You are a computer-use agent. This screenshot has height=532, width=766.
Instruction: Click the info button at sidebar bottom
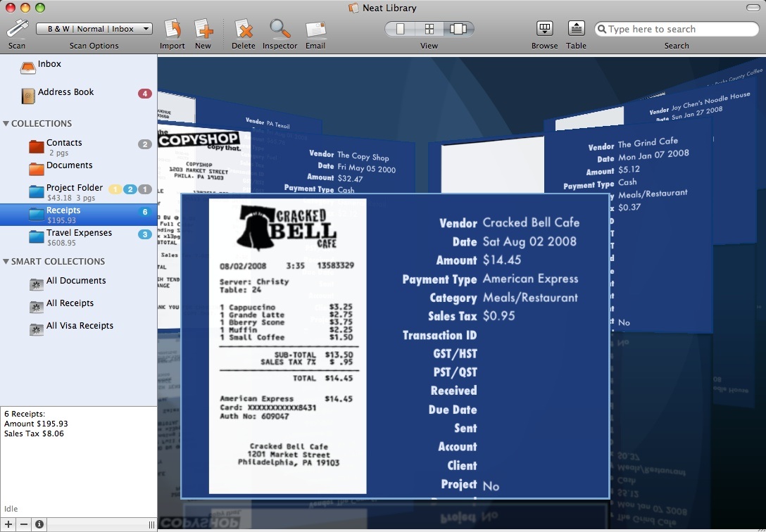tap(39, 525)
